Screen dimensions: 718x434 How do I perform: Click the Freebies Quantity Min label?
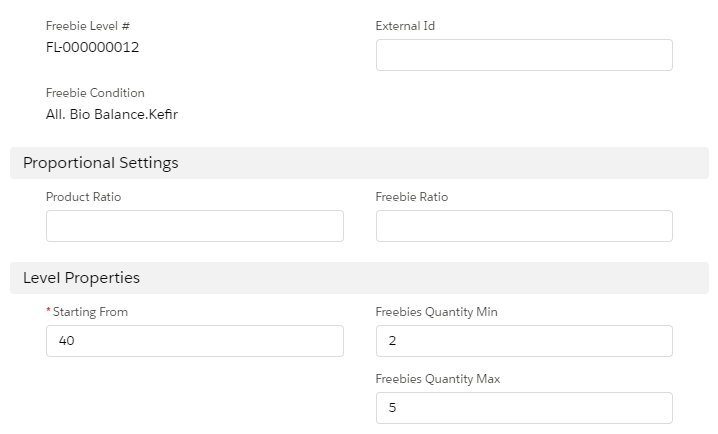[436, 312]
